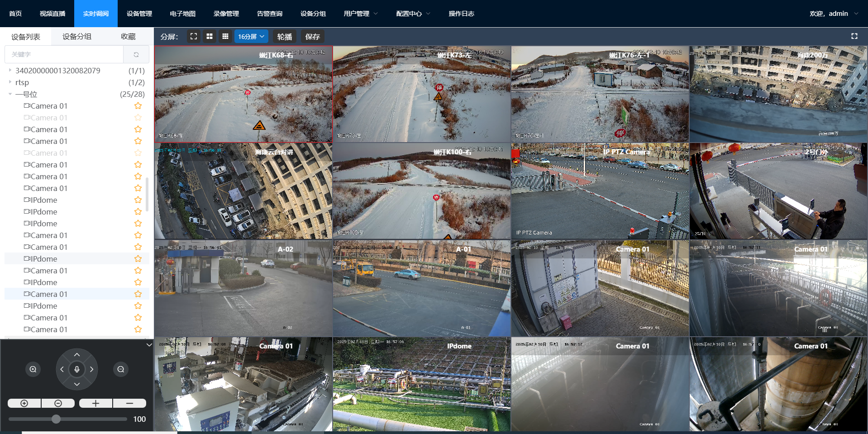This screenshot has height=434, width=868.
Task: Select the 实时调阅 navigation item
Action: click(96, 14)
